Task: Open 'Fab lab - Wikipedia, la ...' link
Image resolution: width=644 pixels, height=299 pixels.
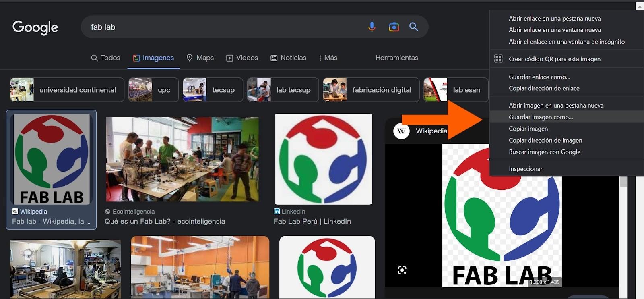Action: [51, 221]
